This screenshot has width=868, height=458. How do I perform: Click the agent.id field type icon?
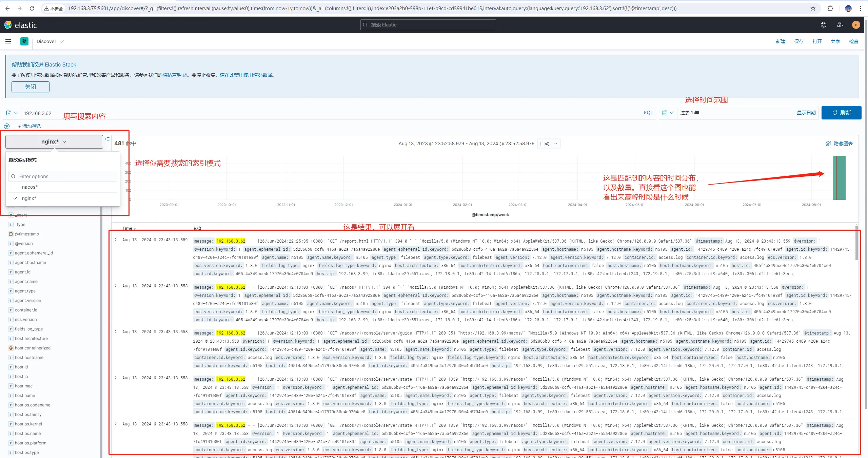coord(11,272)
